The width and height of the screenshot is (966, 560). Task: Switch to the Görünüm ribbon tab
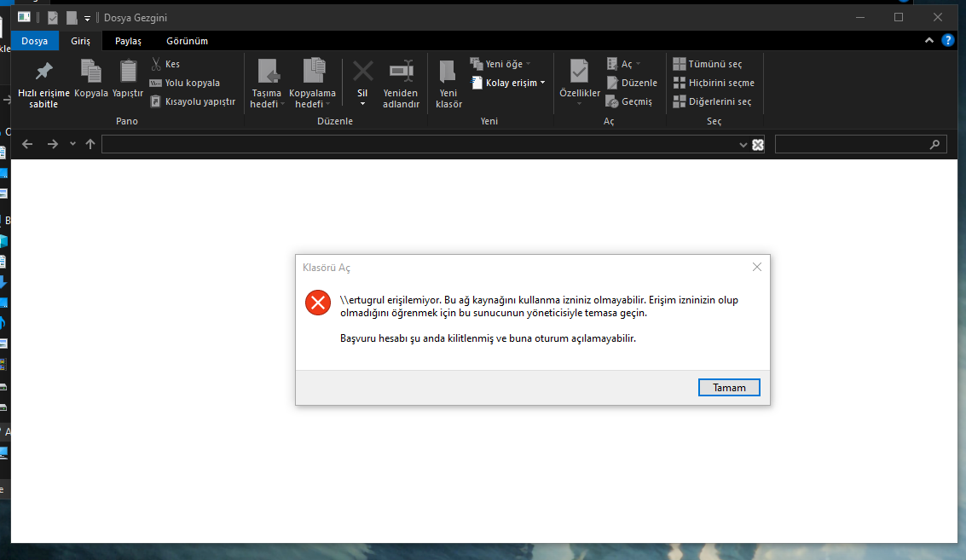point(188,41)
